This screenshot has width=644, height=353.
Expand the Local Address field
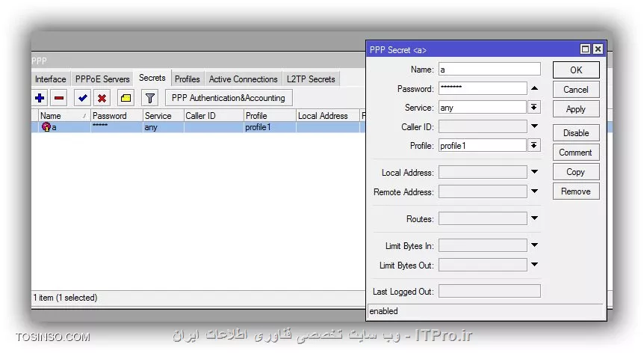pyautogui.click(x=534, y=172)
